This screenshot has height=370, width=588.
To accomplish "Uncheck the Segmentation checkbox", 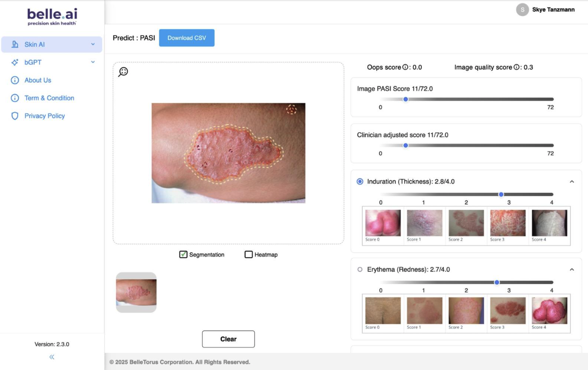I will (x=183, y=254).
